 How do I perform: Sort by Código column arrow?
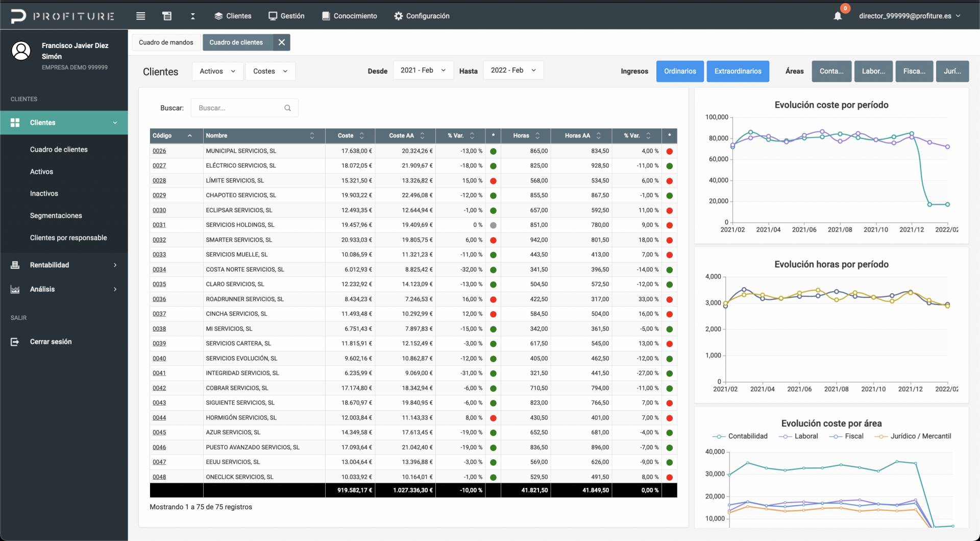190,135
